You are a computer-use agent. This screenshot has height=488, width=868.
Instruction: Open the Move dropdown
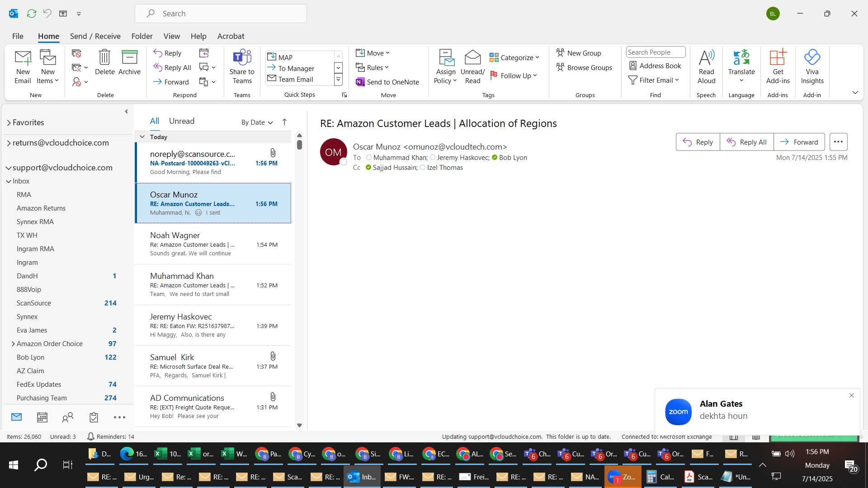[x=373, y=53]
